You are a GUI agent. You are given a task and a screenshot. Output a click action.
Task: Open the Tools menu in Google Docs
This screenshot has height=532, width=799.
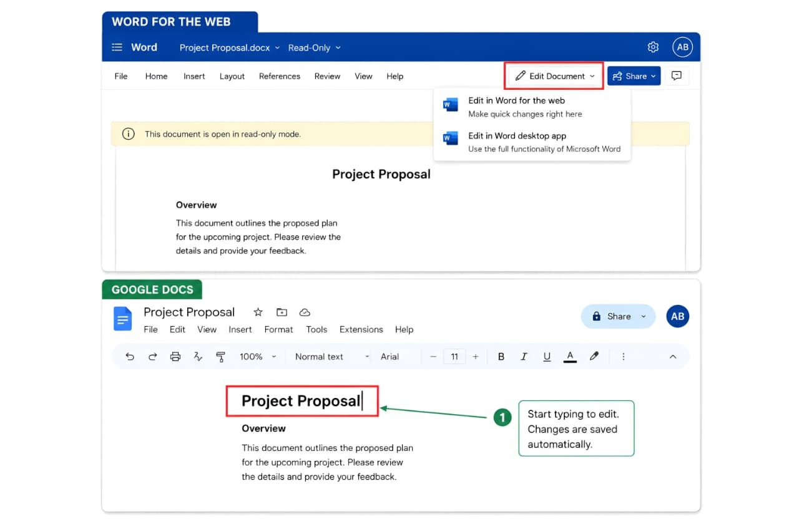point(316,329)
